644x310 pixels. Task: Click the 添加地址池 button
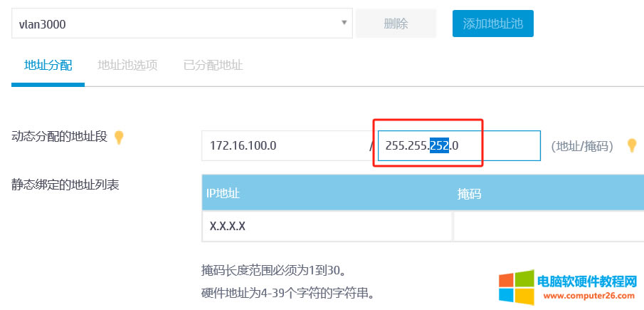tap(492, 24)
